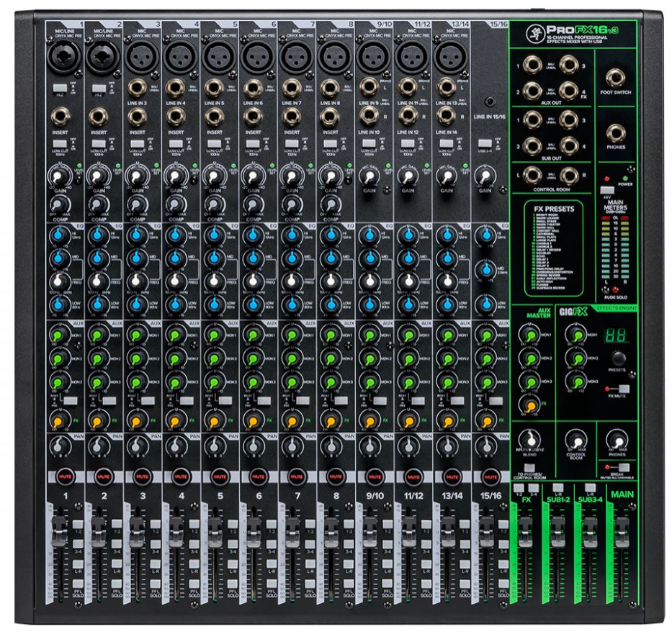Click the CONTROL ROOM L output jack
Screen dimensions: 672x637
pos(532,175)
